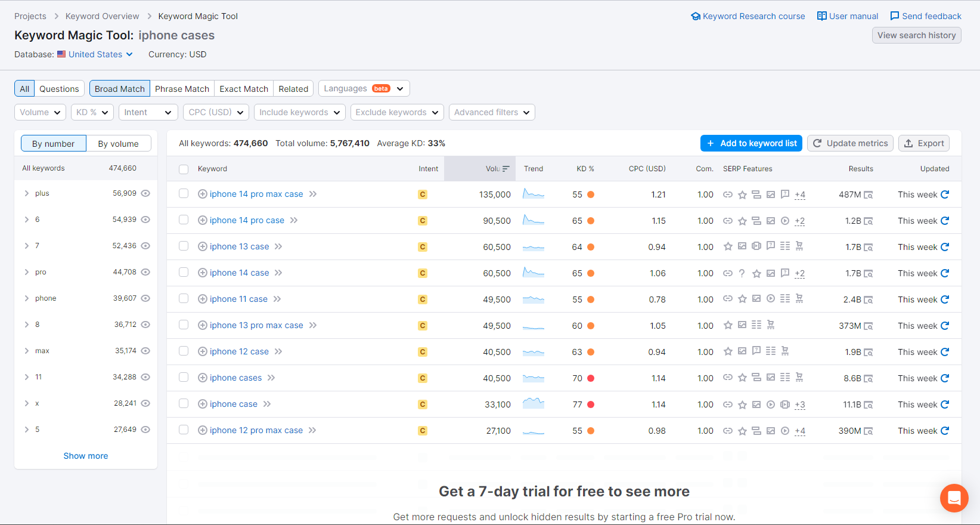Click shopping cart SERP feature for iphone 13 case
Image resolution: width=980 pixels, height=525 pixels.
coord(799,246)
